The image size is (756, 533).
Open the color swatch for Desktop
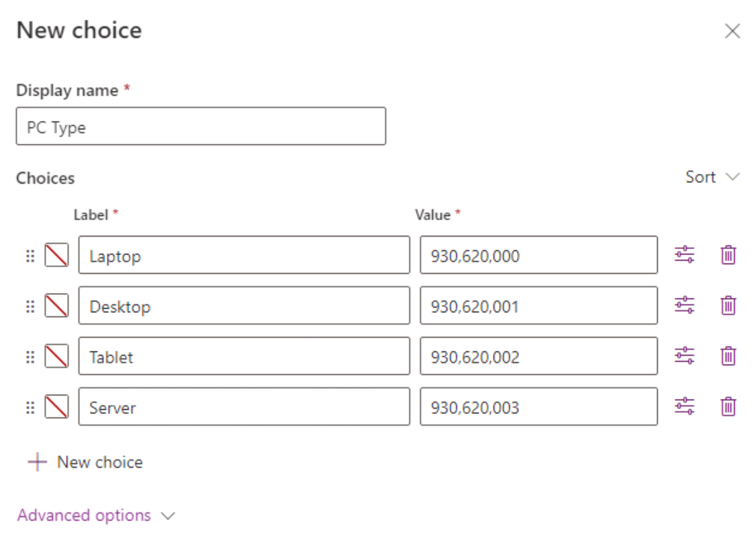pyautogui.click(x=56, y=306)
